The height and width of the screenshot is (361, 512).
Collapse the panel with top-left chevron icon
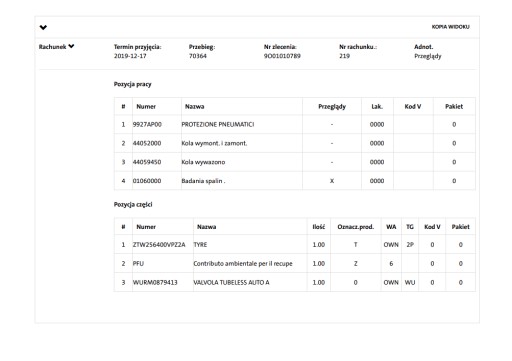(43, 27)
